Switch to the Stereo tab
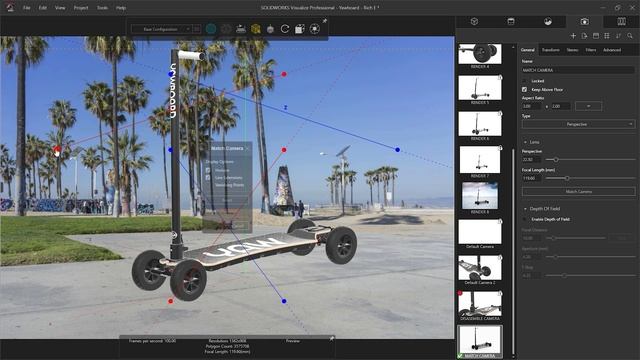The width and height of the screenshot is (640, 360). 572,50
